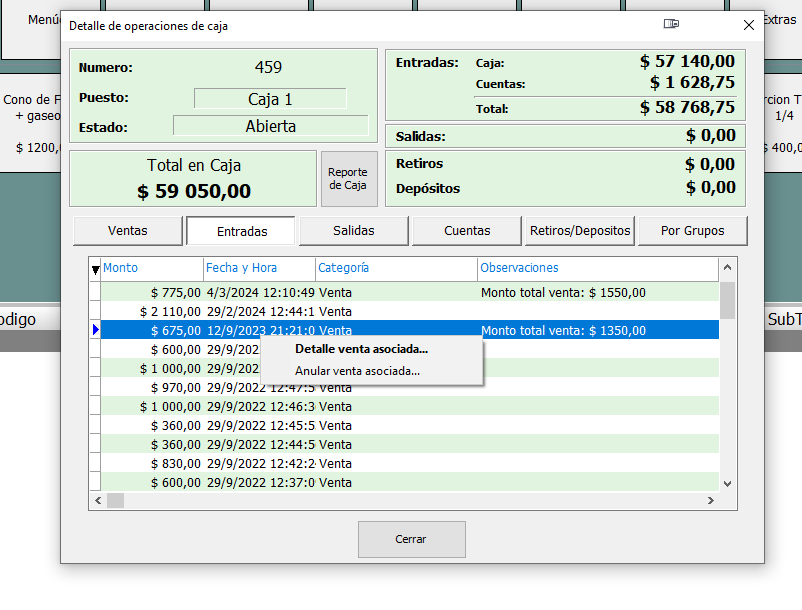
Task: Close the Detalle de operaciones de caja dialog
Action: [748, 25]
